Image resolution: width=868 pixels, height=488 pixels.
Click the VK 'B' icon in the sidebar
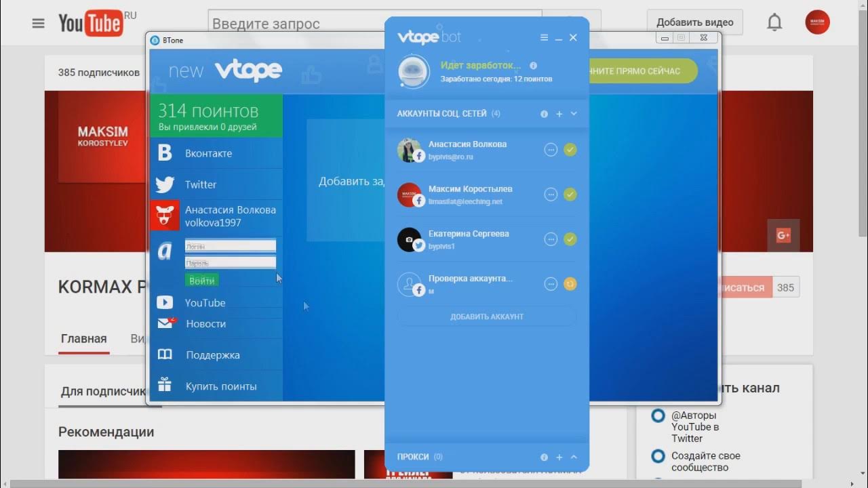[165, 153]
